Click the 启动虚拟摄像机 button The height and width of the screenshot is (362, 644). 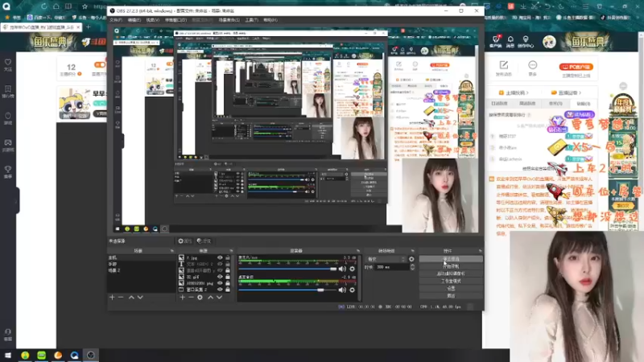point(451,274)
